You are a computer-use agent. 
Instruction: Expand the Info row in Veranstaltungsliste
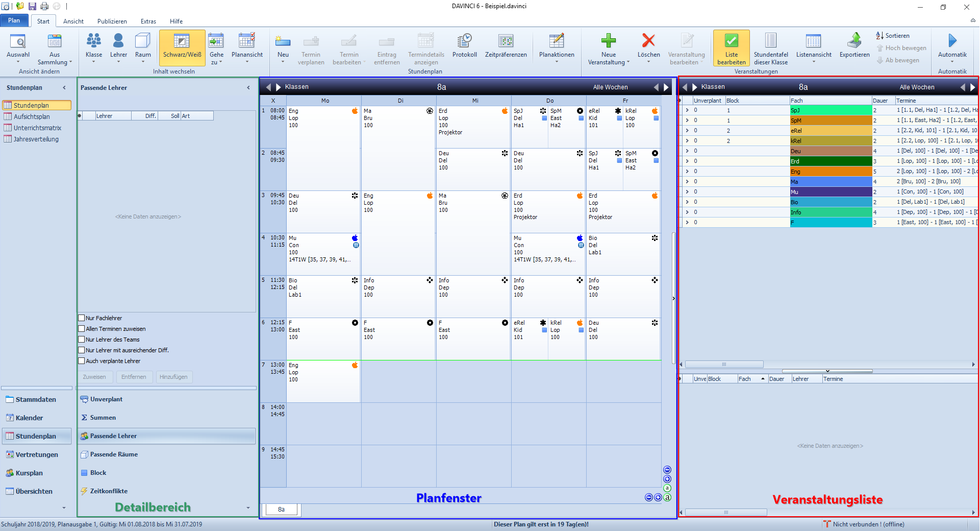[687, 212]
